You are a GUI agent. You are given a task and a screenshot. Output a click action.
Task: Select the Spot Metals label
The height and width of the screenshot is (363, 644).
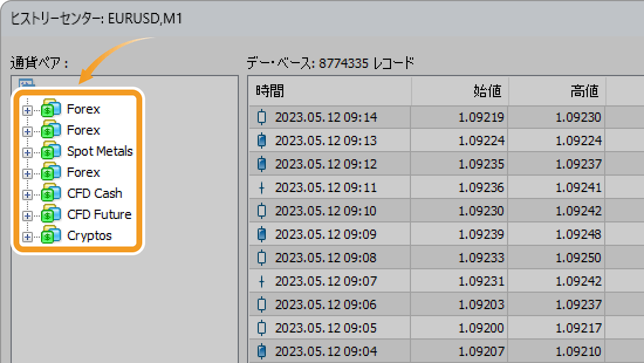pos(100,151)
